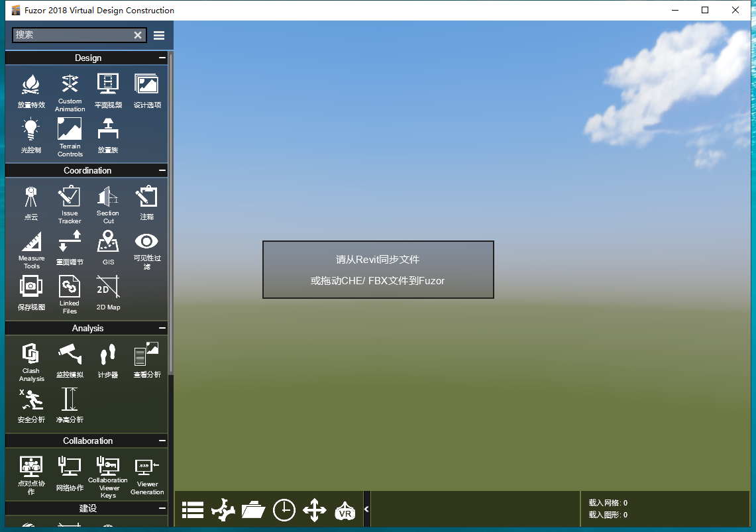Open the 净高分析 clearance analysis

coord(70,405)
